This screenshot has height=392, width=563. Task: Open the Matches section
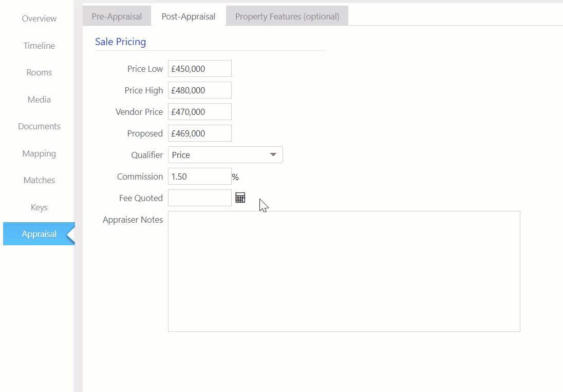[x=39, y=180]
